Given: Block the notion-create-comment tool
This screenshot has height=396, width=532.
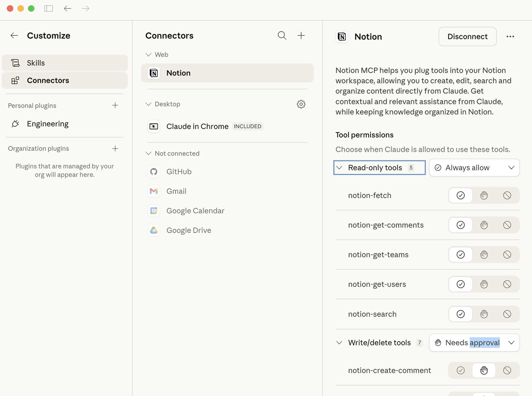Looking at the screenshot, I should point(507,370).
